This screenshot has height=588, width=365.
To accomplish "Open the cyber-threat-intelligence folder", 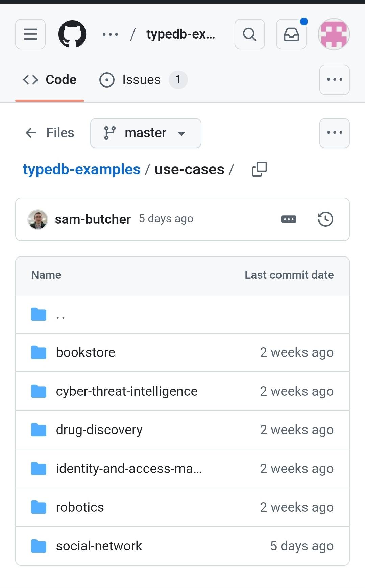I will tap(127, 391).
